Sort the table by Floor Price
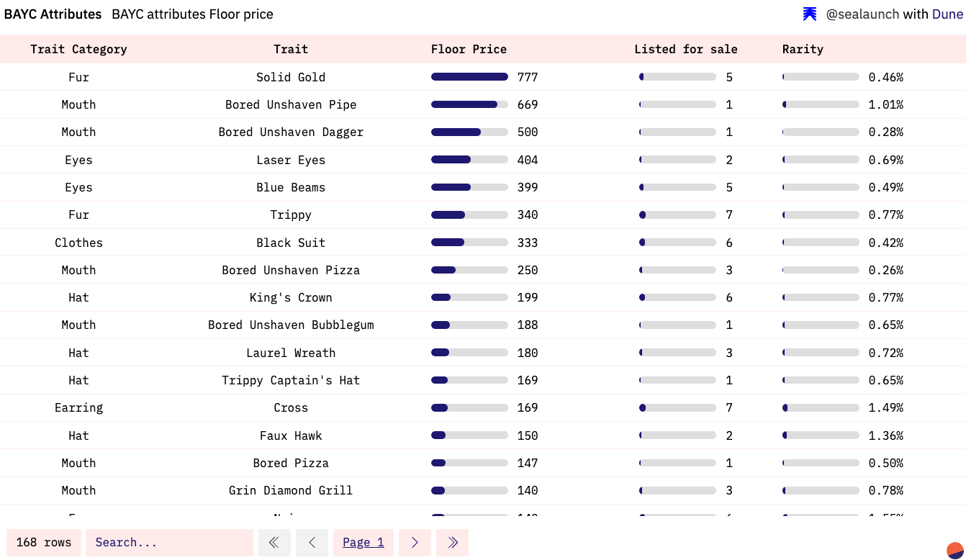966x560 pixels. click(469, 49)
